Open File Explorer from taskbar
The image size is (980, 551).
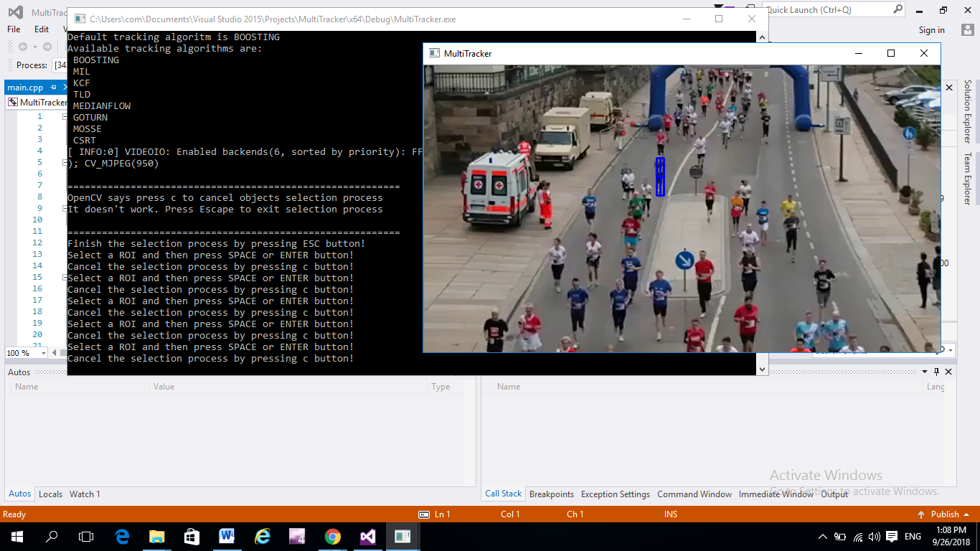click(x=156, y=536)
